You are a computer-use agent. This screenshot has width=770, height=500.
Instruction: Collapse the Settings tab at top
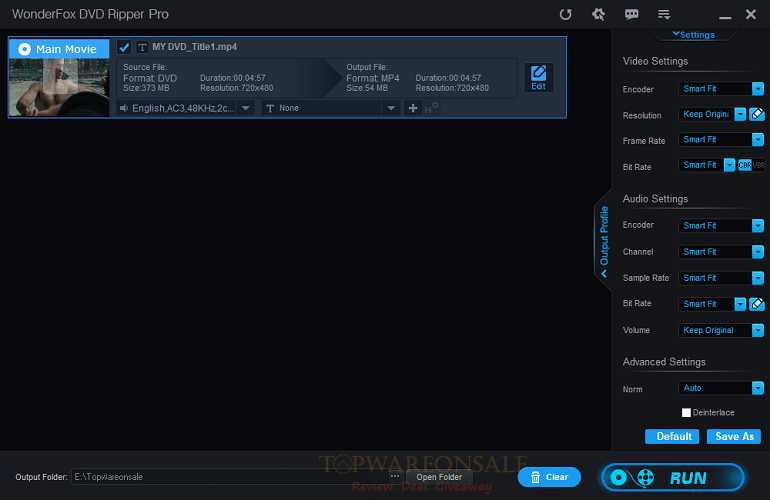693,35
